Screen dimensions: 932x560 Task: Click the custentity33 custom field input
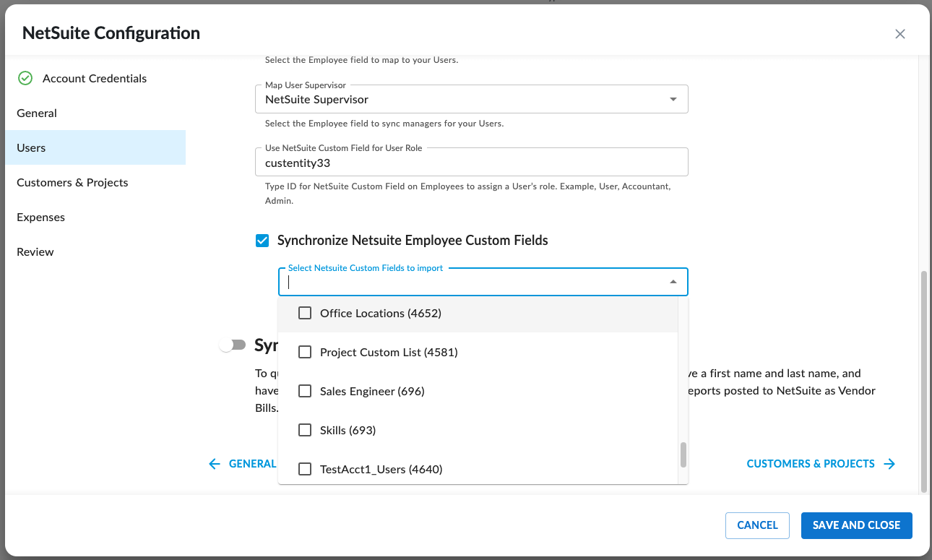[x=471, y=163]
